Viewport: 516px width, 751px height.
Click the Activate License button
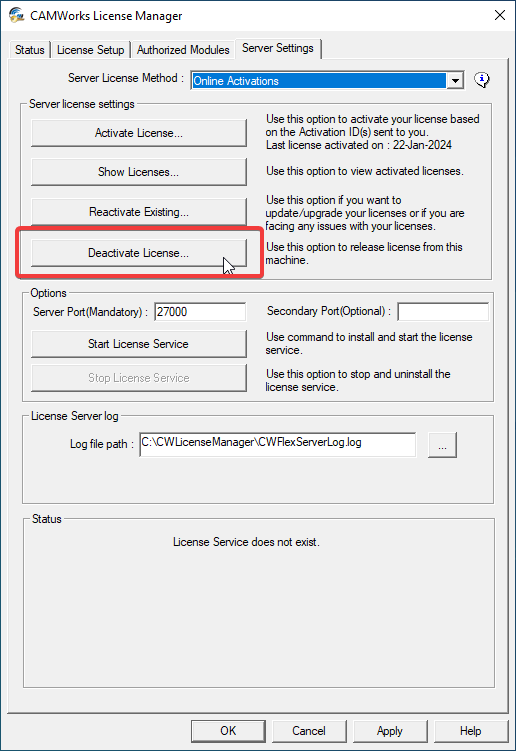(139, 133)
